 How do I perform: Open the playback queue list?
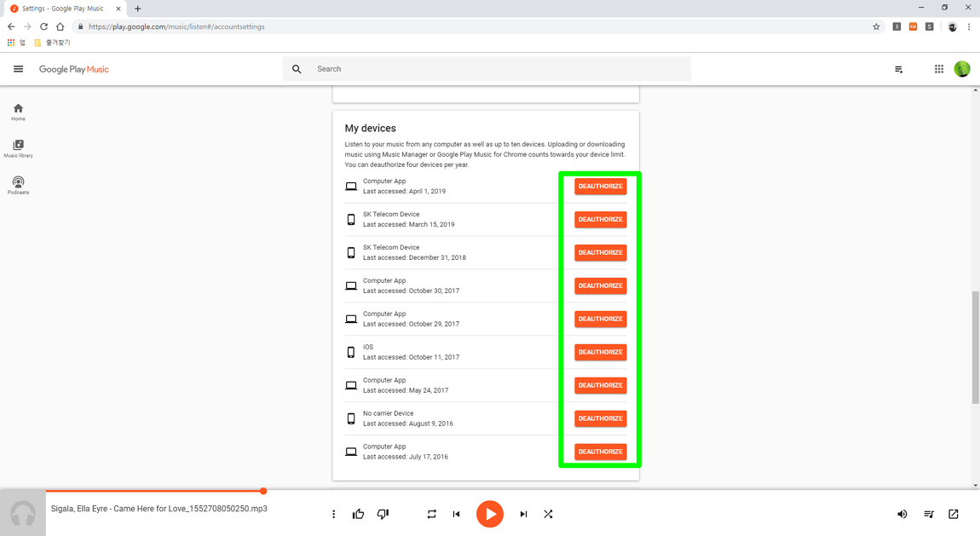(x=929, y=514)
